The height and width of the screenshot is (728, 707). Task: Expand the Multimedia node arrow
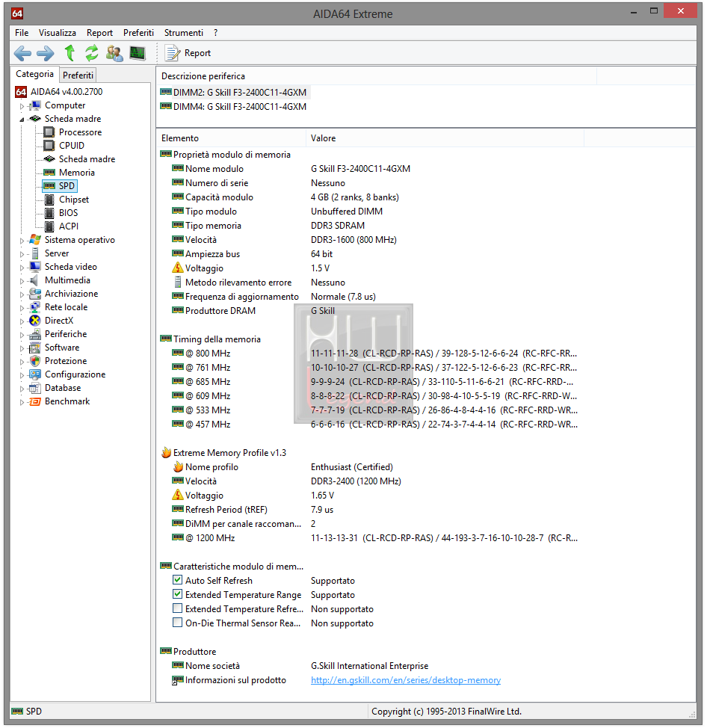pyautogui.click(x=22, y=281)
